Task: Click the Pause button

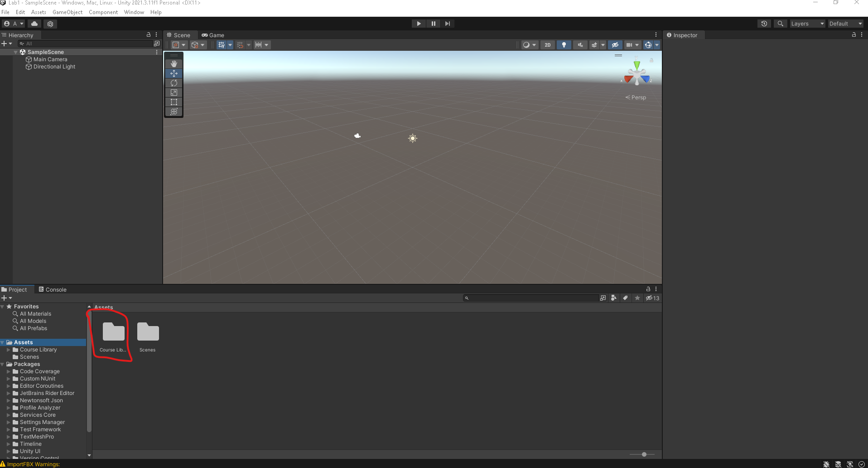Action: pyautogui.click(x=433, y=24)
